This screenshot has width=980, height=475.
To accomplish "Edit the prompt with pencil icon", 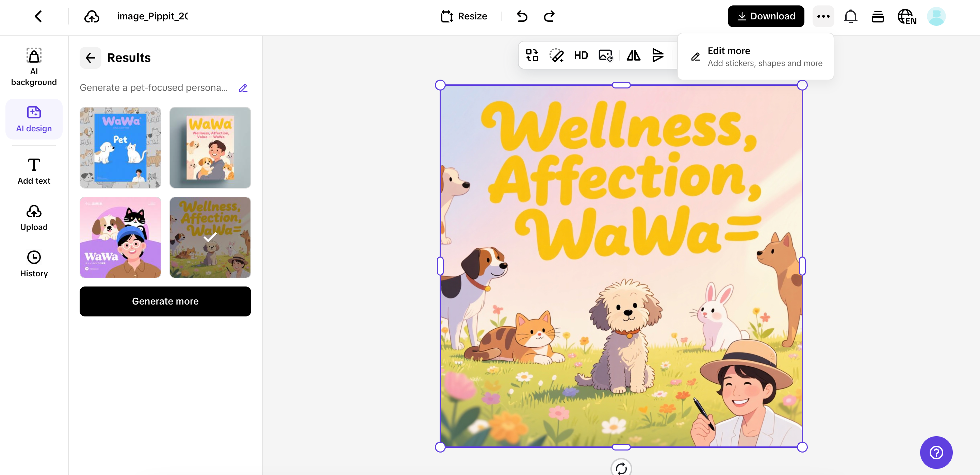I will [243, 88].
